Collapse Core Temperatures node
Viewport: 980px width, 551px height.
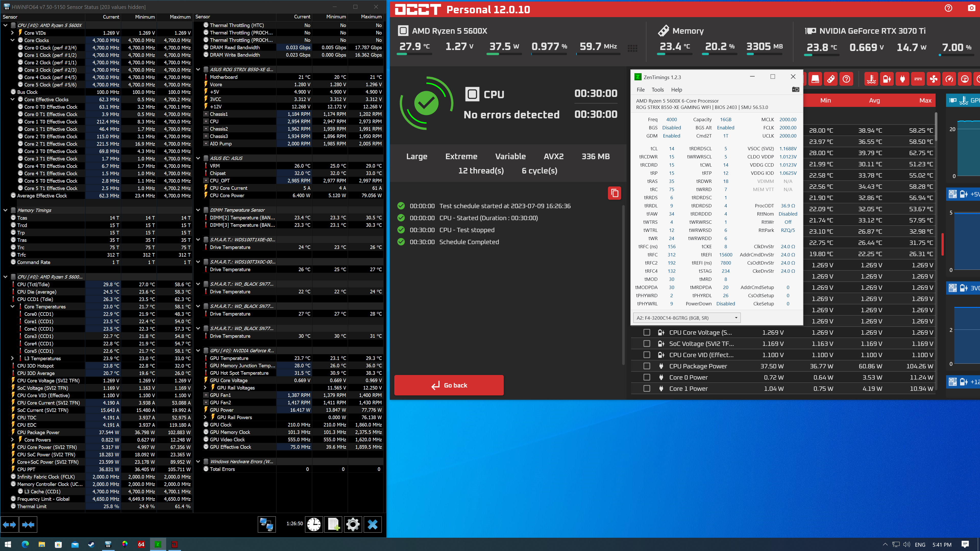coord(13,306)
